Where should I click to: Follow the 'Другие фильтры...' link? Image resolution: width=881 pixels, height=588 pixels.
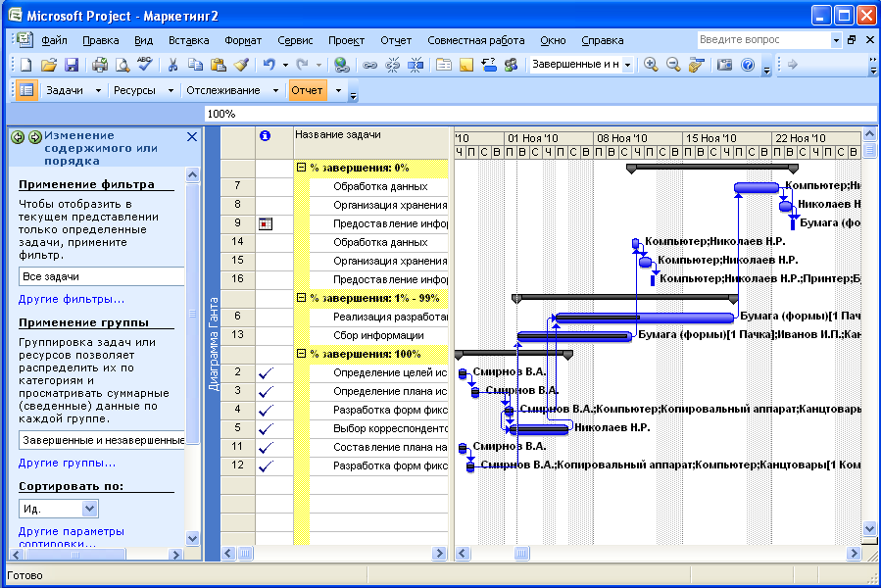(x=72, y=299)
